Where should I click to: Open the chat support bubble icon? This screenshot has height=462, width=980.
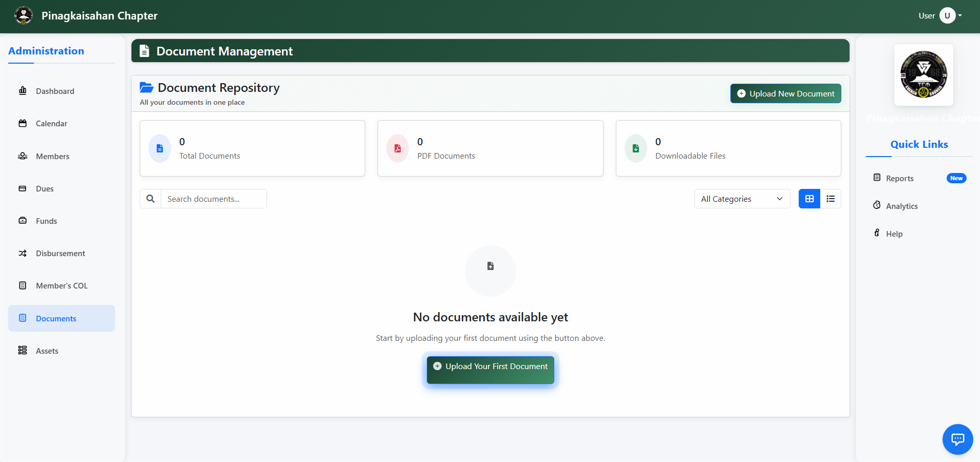tap(957, 439)
